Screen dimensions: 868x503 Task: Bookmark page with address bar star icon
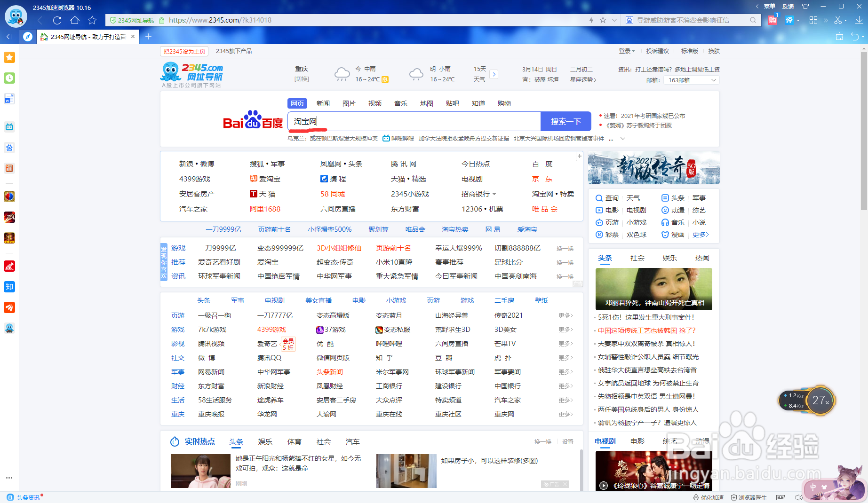(x=603, y=20)
